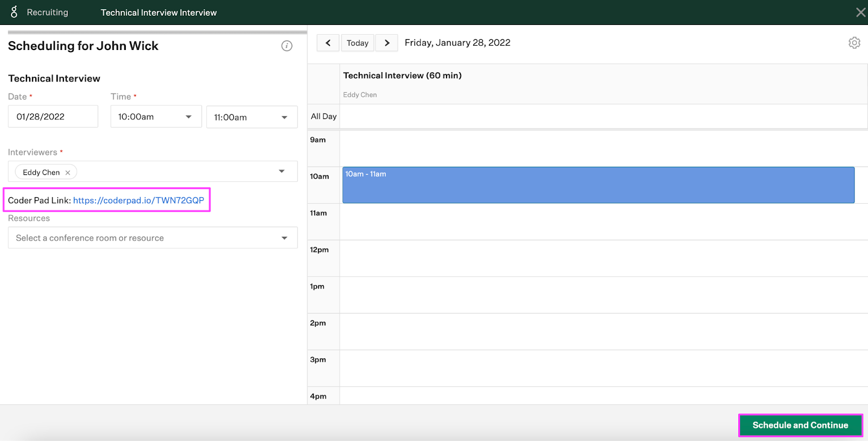Open end time 11:00am dropdown

[x=252, y=117]
